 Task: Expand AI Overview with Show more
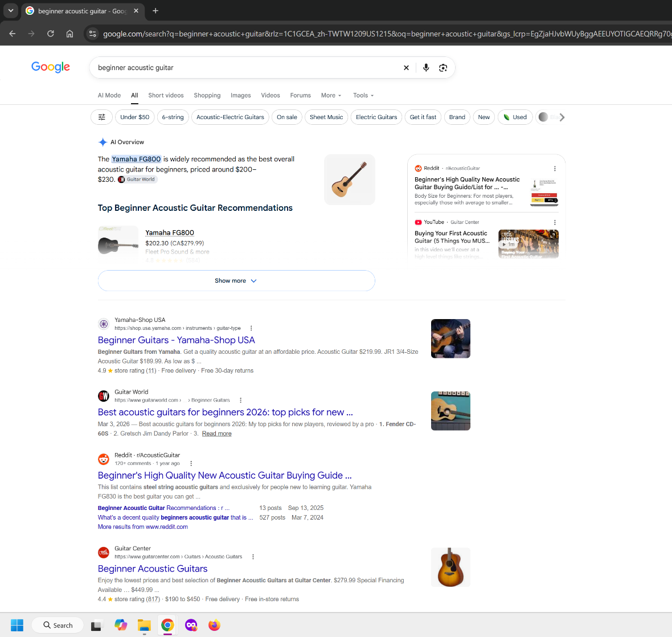click(x=236, y=281)
